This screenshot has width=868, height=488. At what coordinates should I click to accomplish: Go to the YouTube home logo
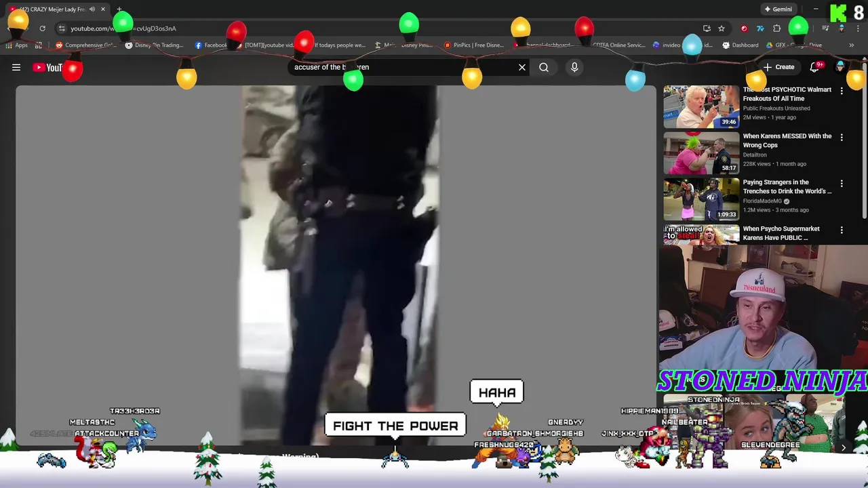(47, 67)
